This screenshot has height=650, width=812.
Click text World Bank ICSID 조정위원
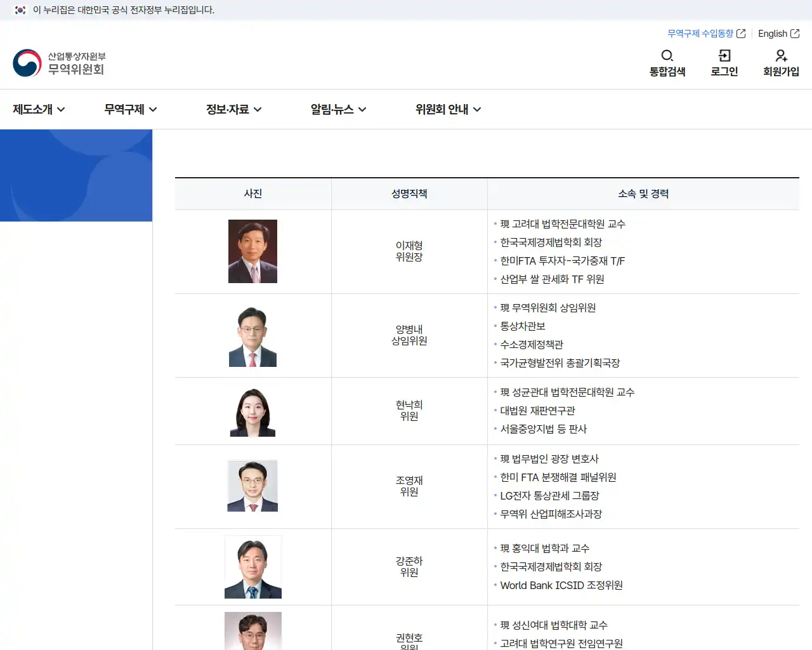point(561,585)
